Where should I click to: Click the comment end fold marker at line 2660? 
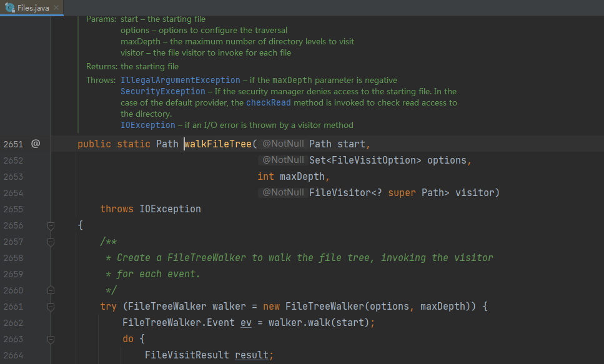51,290
